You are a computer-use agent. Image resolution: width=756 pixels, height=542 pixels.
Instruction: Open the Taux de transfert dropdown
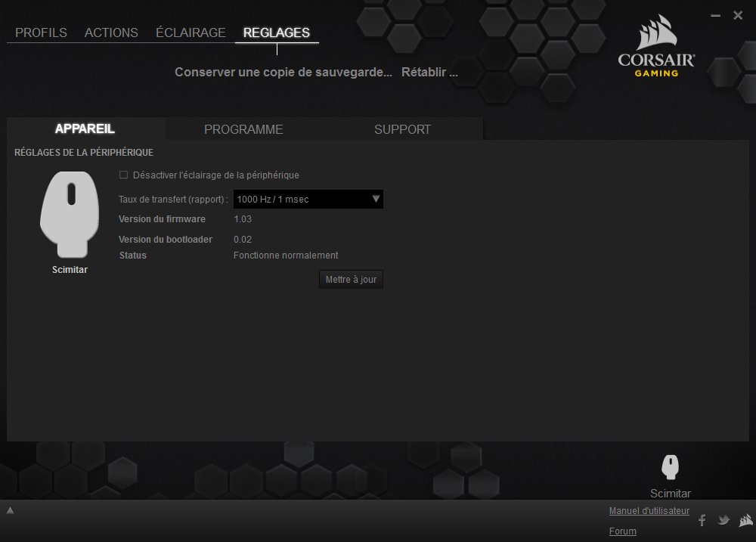click(308, 199)
